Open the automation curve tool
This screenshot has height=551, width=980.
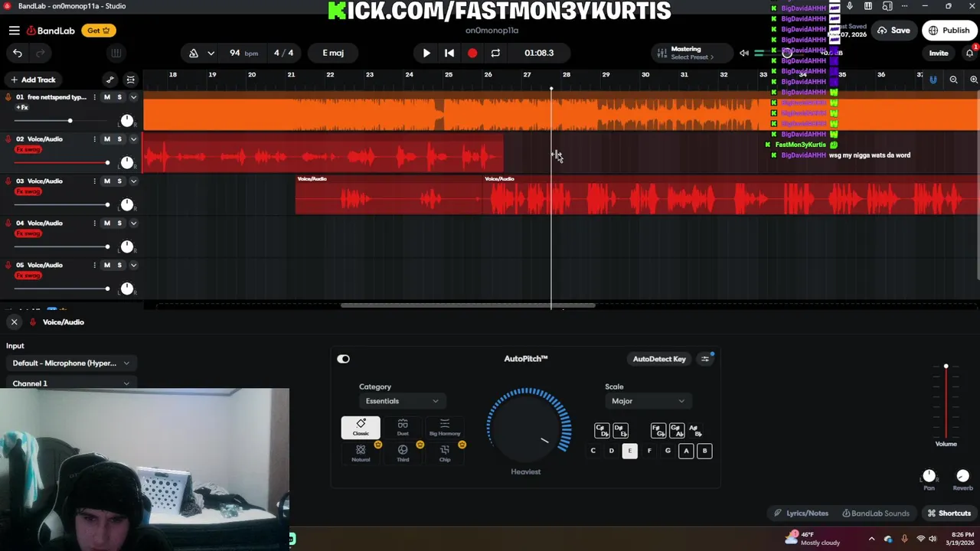(110, 80)
